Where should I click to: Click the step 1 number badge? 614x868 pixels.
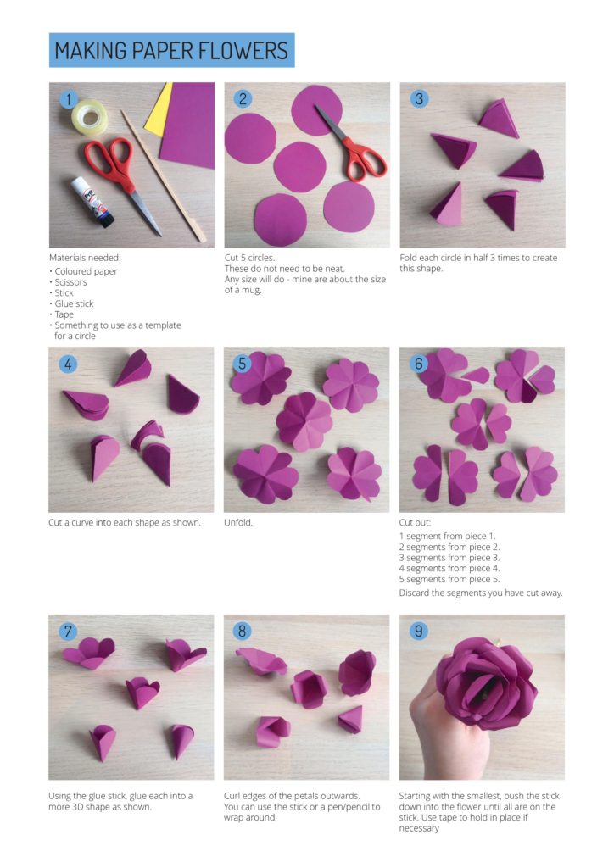68,99
